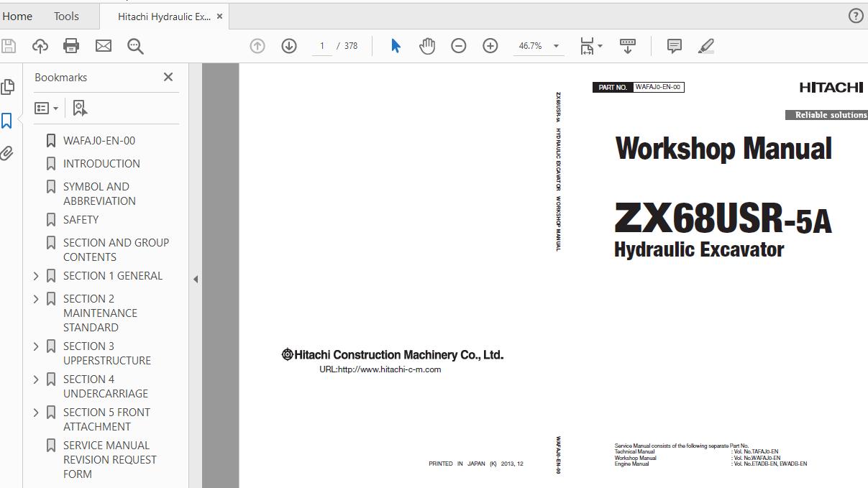
Task: Select SECTION 5 FRONT ATTACHMENT text
Action: 106,419
